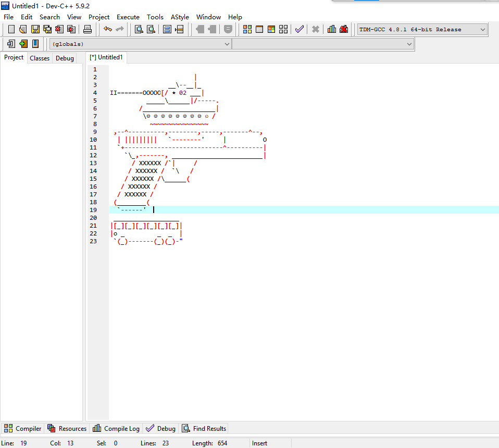The height and width of the screenshot is (448, 499).
Task: Click the Save All toolbar icon
Action: (47, 29)
